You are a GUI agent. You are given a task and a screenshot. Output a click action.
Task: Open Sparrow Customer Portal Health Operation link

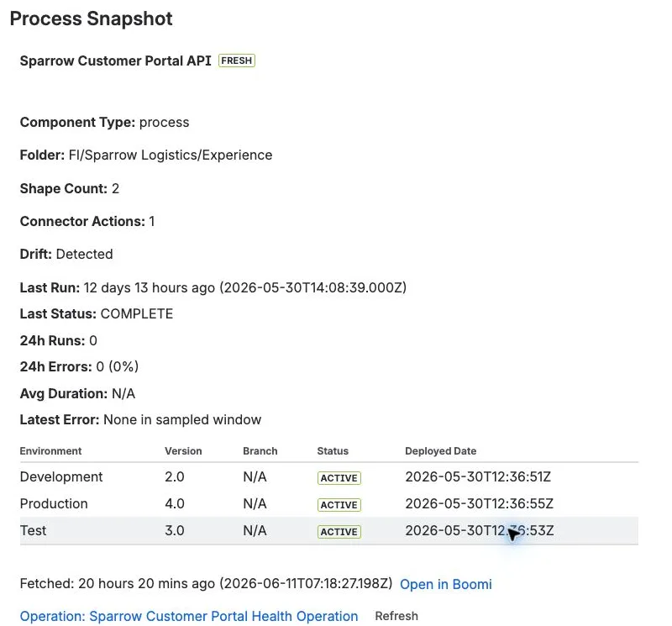coord(189,616)
